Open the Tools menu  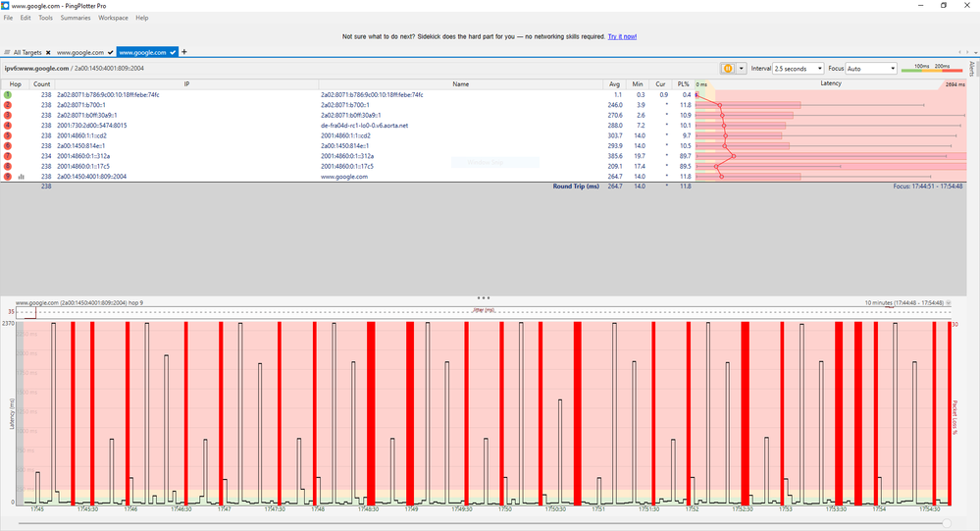coord(46,18)
